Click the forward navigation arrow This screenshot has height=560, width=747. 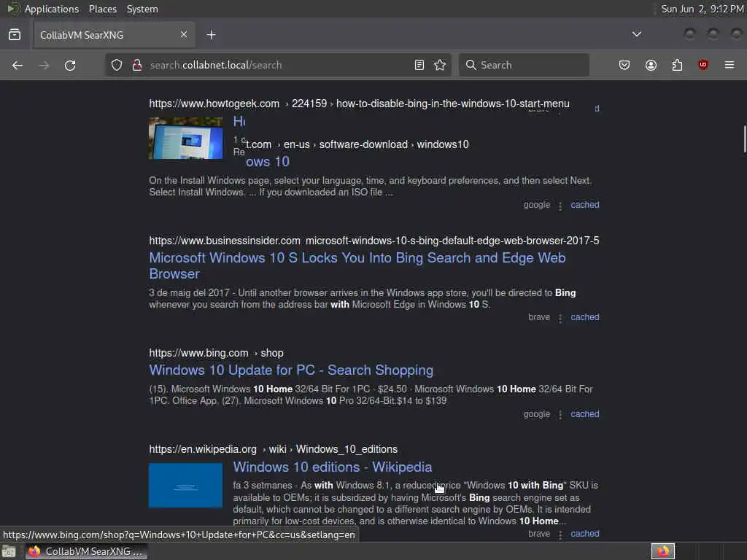44,65
